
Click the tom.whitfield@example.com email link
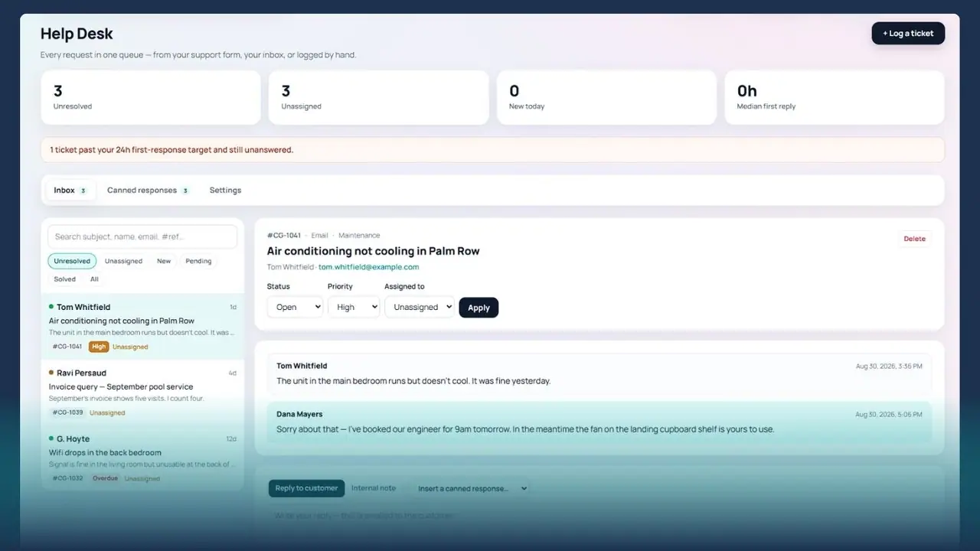368,267
